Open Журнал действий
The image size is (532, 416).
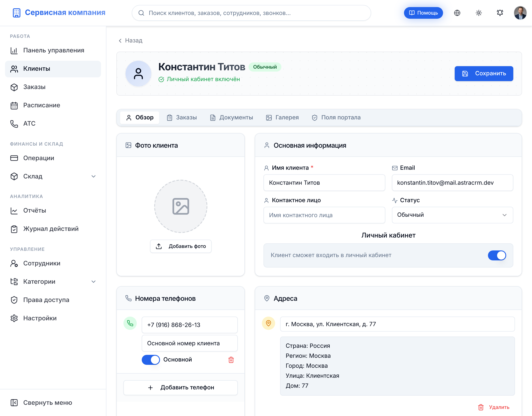53,229
